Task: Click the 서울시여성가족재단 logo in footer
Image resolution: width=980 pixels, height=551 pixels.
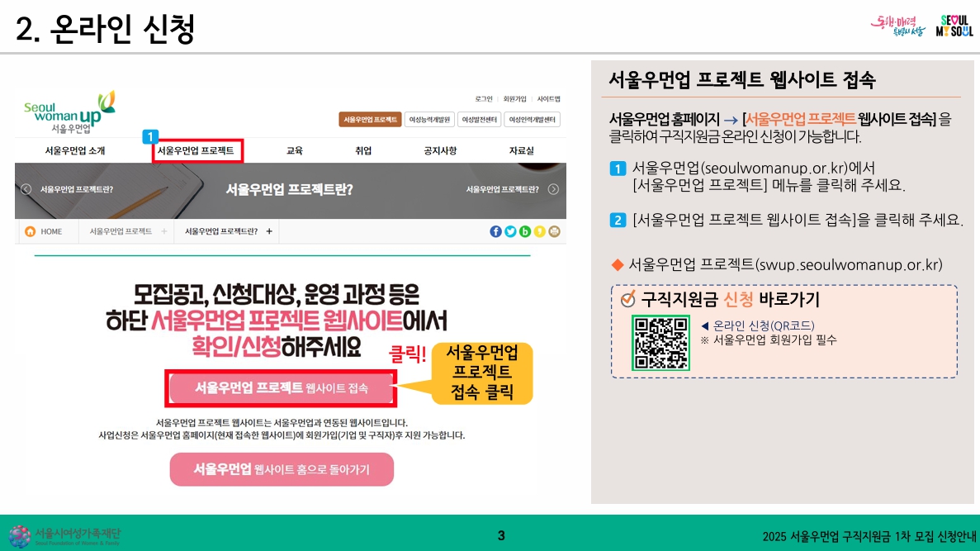Action: coord(64,536)
